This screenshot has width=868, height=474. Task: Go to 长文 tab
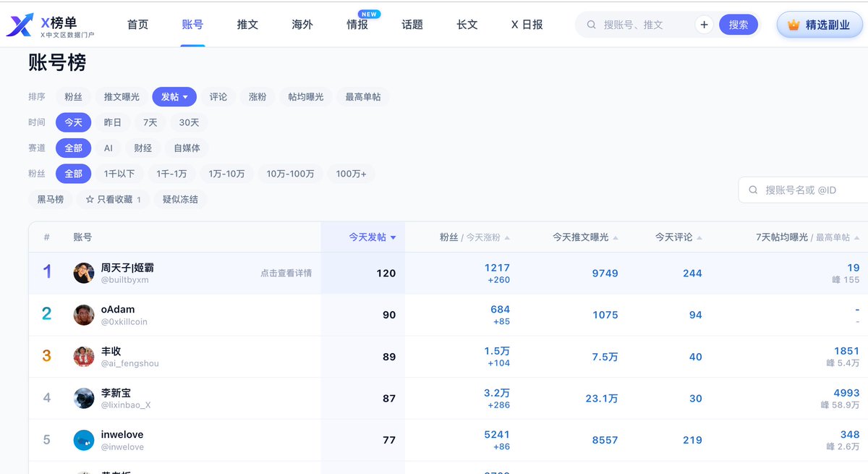click(467, 25)
